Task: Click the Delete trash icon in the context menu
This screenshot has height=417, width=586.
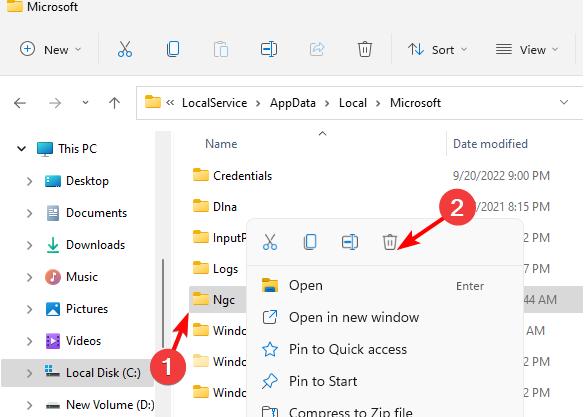Action: (x=389, y=242)
